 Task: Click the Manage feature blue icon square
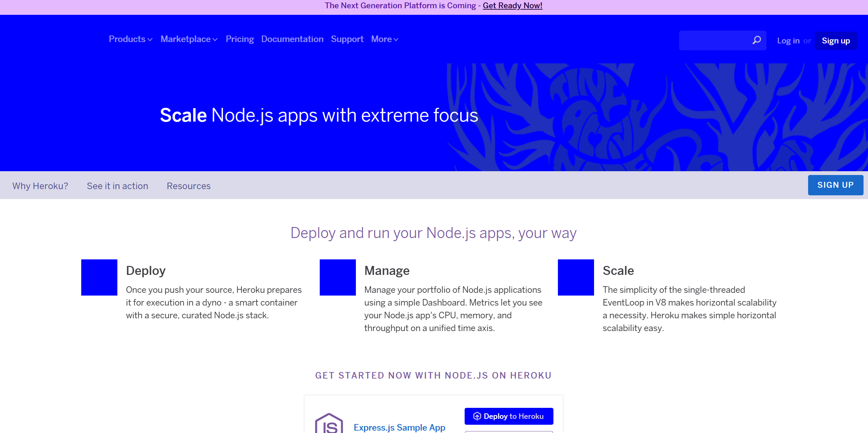[x=337, y=277]
